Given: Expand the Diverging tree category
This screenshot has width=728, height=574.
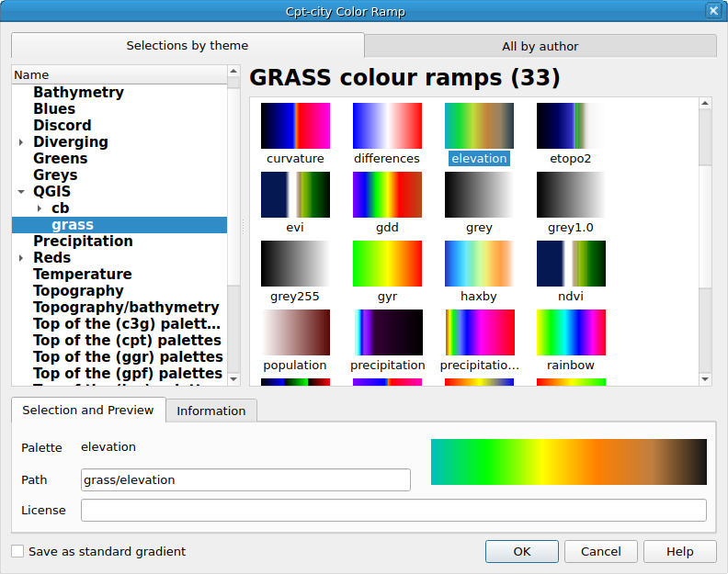Looking at the screenshot, I should pos(21,142).
